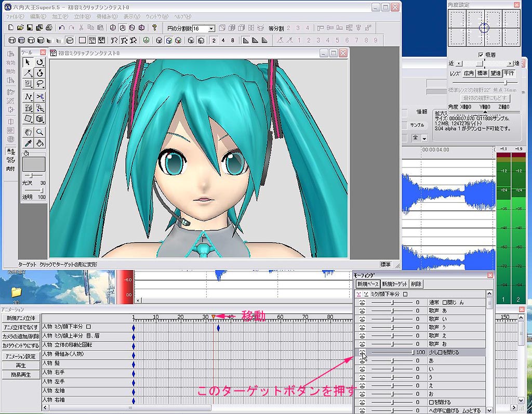Click the New file icon in toolbar

point(11,28)
